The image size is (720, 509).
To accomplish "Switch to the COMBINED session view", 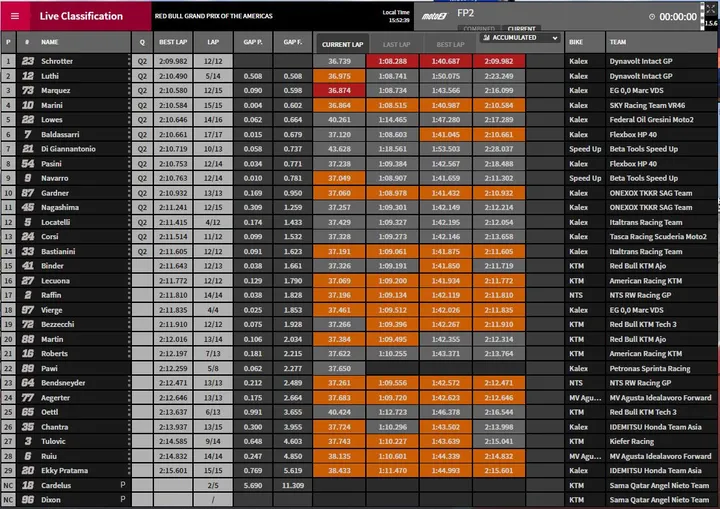I will (x=479, y=28).
